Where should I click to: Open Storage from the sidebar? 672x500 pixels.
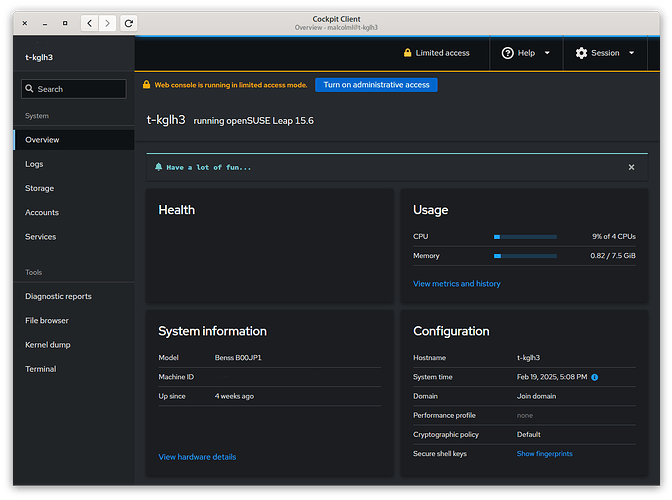(x=39, y=188)
